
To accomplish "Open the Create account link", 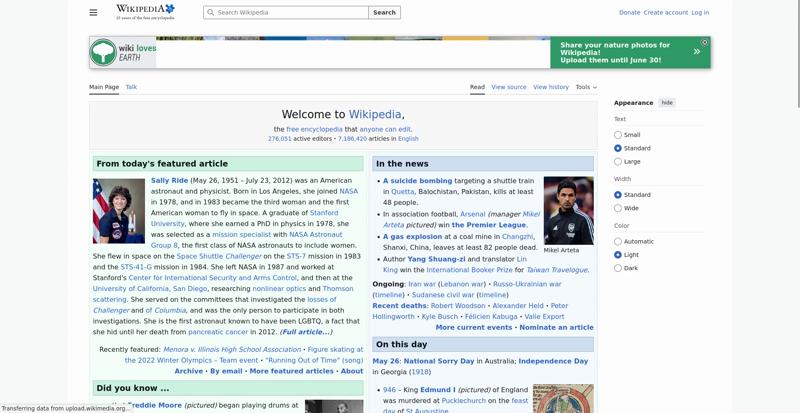I will click(x=665, y=12).
